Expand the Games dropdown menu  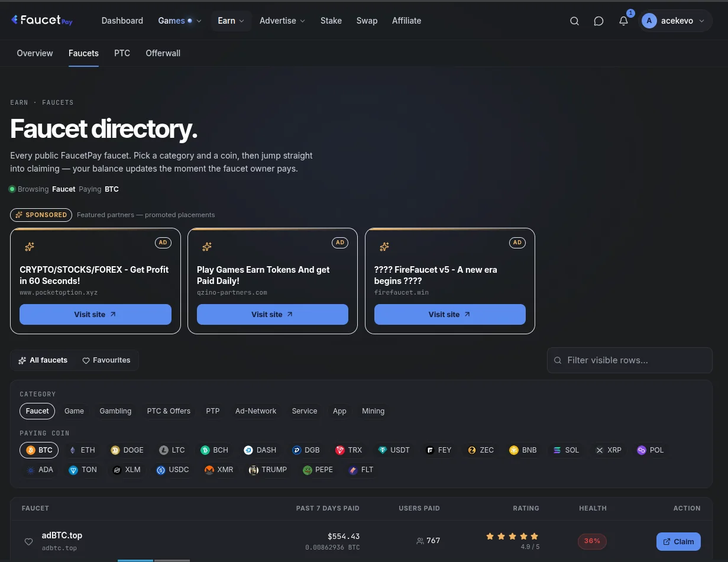(180, 21)
